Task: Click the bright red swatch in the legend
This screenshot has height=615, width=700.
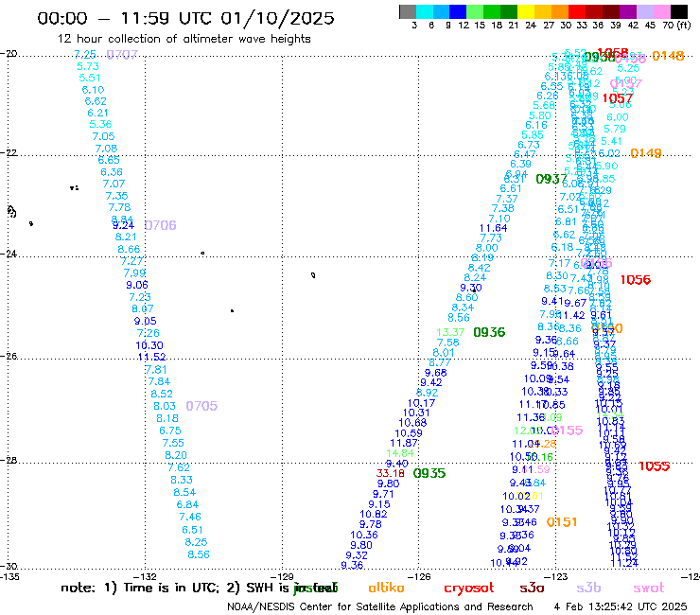Action: click(577, 11)
